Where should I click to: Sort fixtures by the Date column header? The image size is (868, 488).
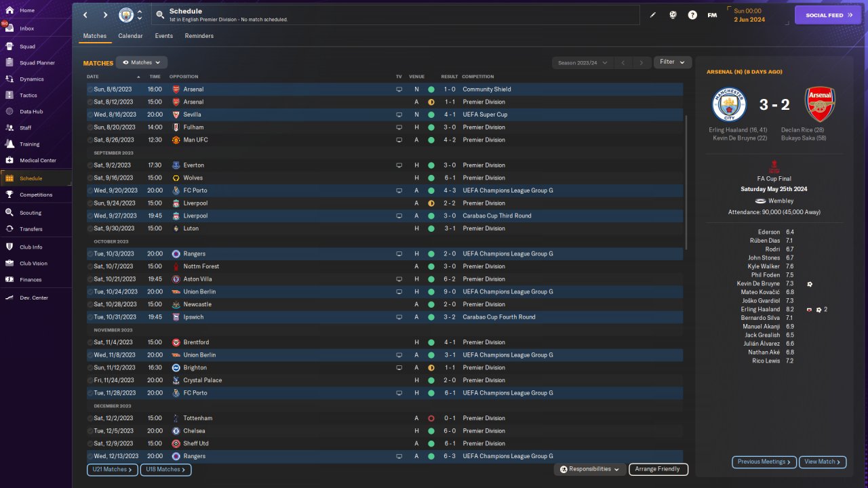tap(93, 77)
